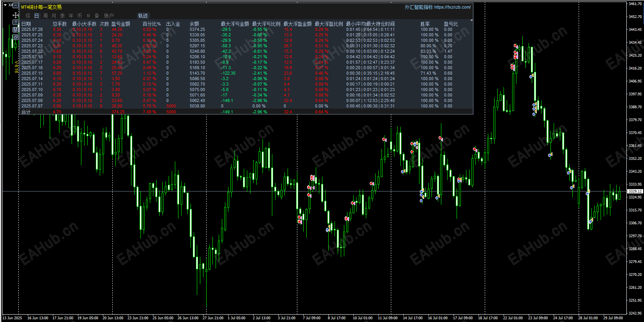Open the 账户 account tab
The width and height of the screenshot is (644, 322).
click(109, 16)
